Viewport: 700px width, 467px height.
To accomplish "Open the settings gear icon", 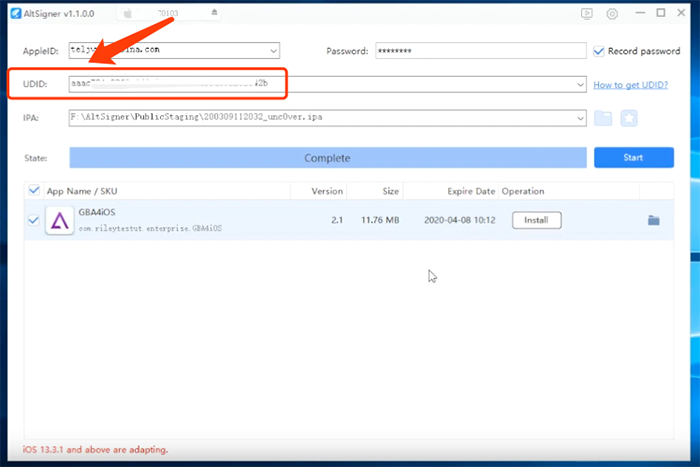I will point(612,14).
